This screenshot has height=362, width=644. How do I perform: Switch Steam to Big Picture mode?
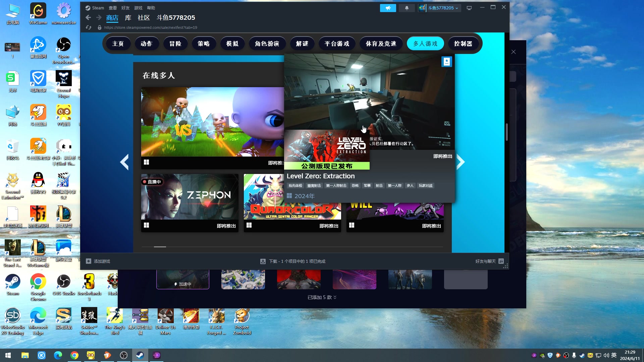coord(469,8)
